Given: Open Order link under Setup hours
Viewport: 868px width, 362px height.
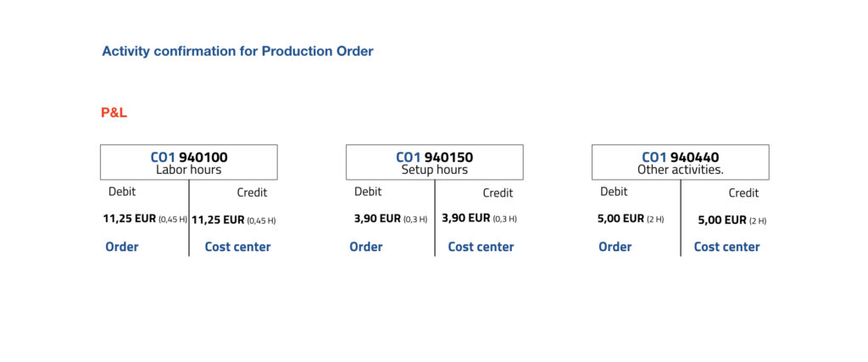Looking at the screenshot, I should click(x=366, y=247).
